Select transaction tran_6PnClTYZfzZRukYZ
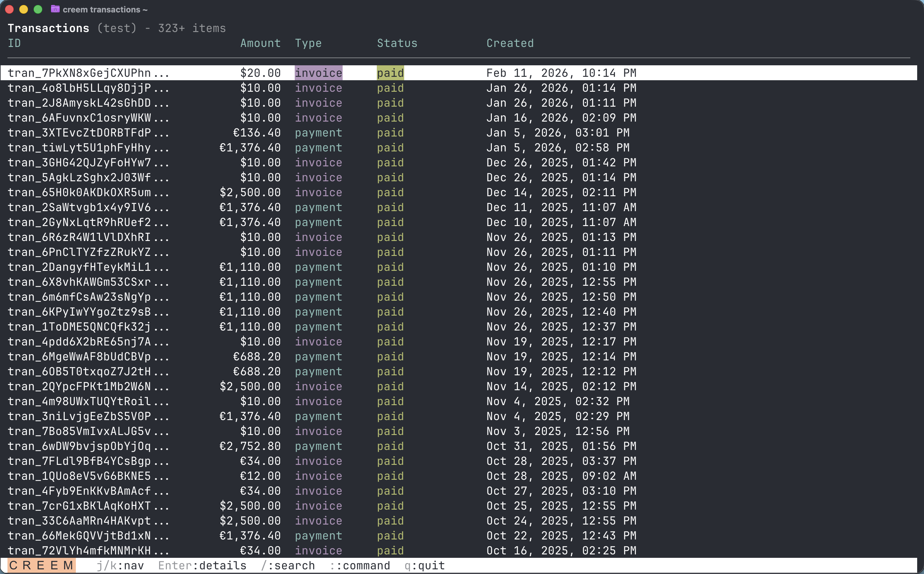Screen dimensions: 924x574 pos(459,252)
